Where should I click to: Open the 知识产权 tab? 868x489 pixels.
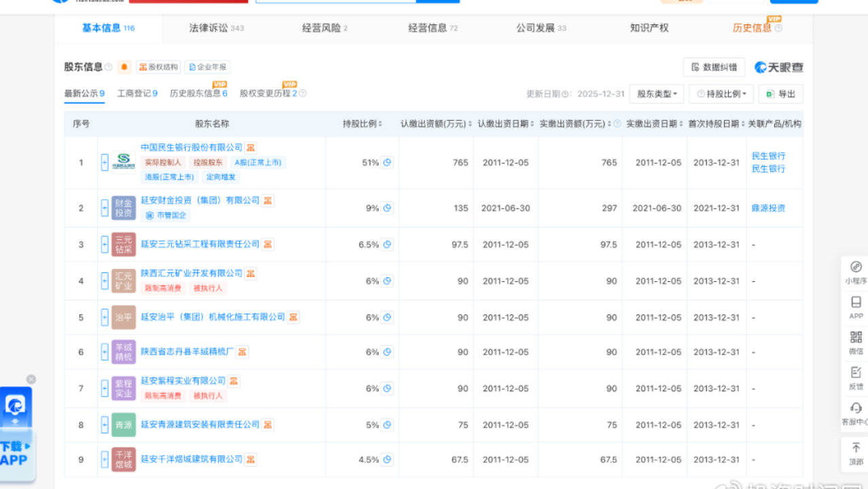tap(649, 28)
